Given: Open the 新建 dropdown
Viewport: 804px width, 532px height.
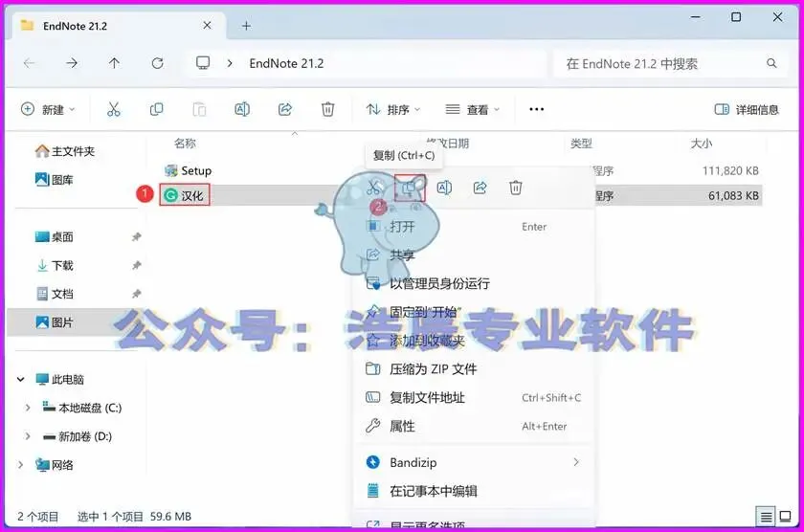Looking at the screenshot, I should point(48,109).
